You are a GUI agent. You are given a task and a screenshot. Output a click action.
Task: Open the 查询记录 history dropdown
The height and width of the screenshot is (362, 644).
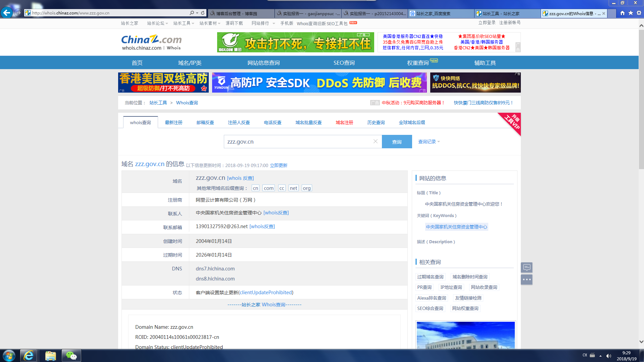[x=429, y=142]
